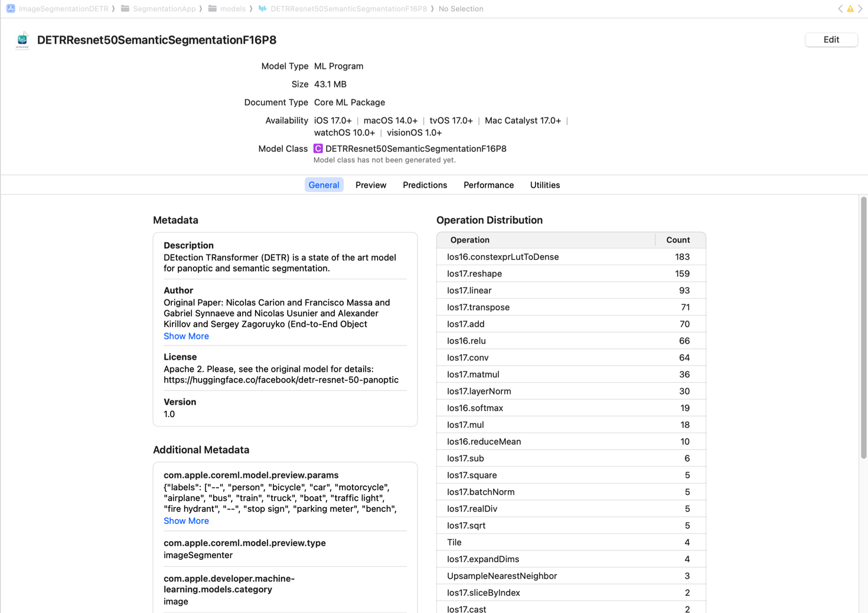Expand the preview params with Show More
Viewport: 868px width, 613px height.
tap(186, 520)
